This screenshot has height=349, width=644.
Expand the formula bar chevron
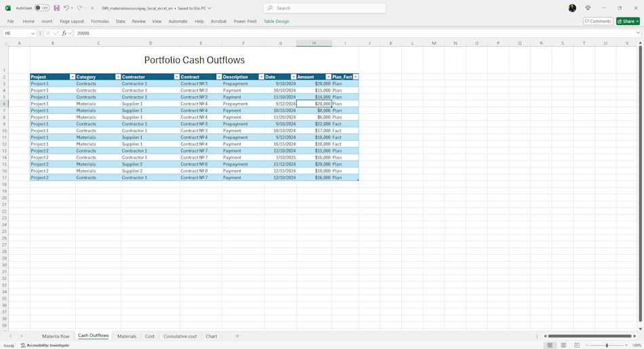[x=638, y=33]
